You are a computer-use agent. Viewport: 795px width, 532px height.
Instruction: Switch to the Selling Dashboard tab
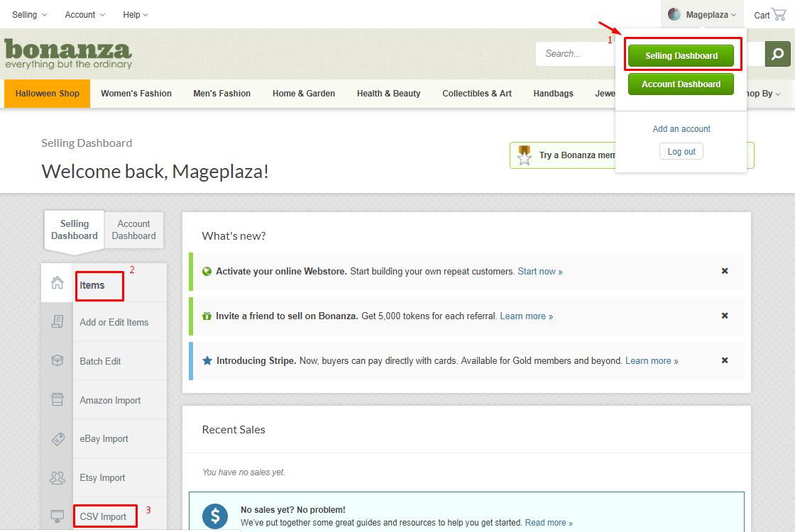point(74,230)
